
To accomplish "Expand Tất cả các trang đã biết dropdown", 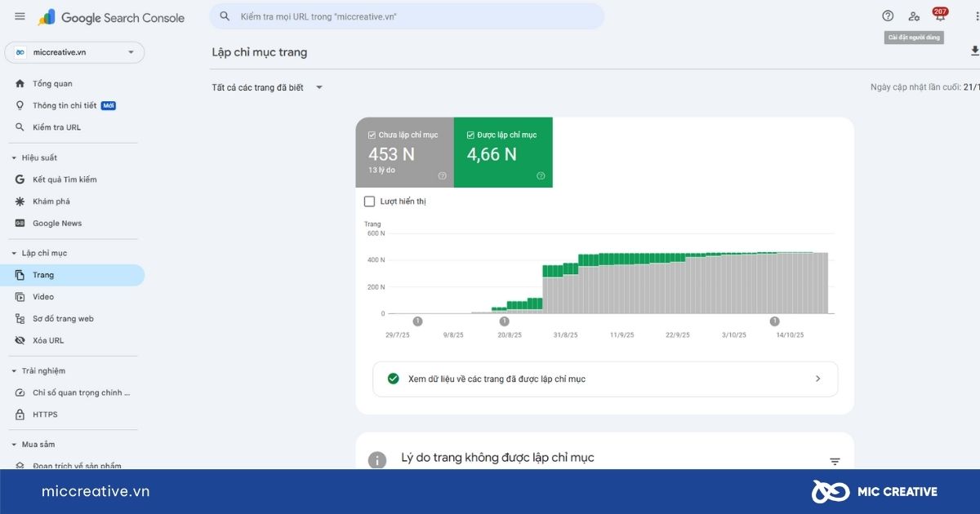I will 319,87.
